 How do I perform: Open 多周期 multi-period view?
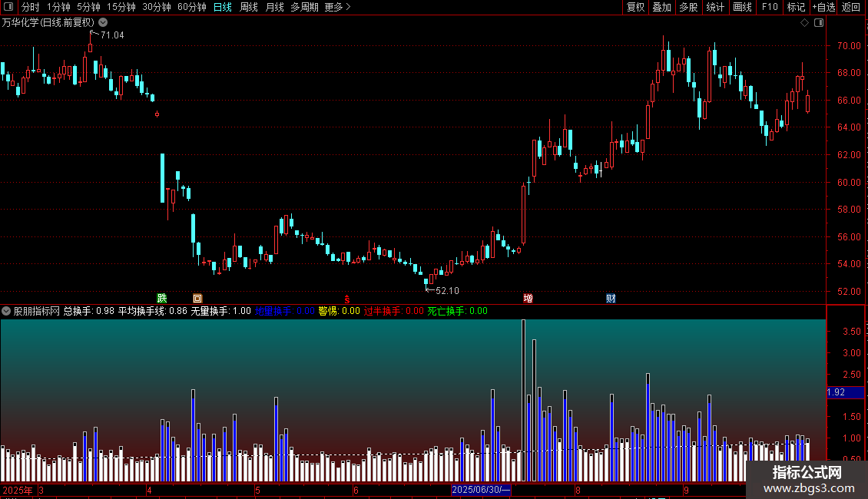coord(304,7)
